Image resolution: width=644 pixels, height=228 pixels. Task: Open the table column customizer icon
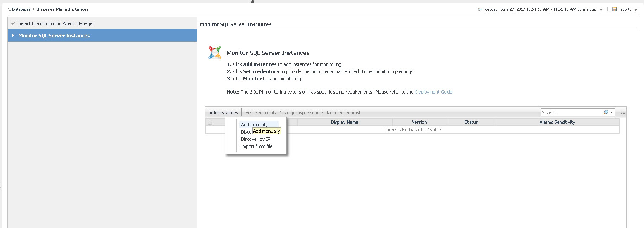click(623, 113)
